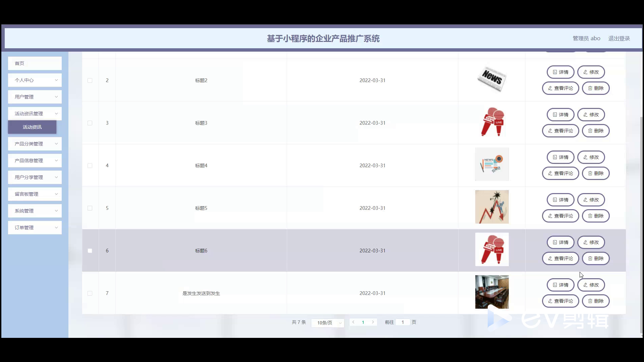Click the 退出登录 link
Image resolution: width=644 pixels, height=362 pixels.
coord(619,39)
